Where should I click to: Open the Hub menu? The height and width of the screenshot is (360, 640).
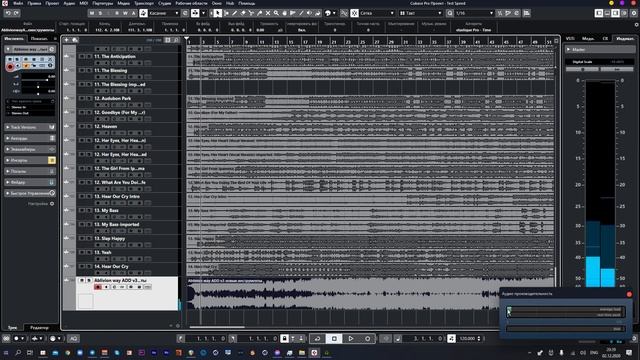230,3
